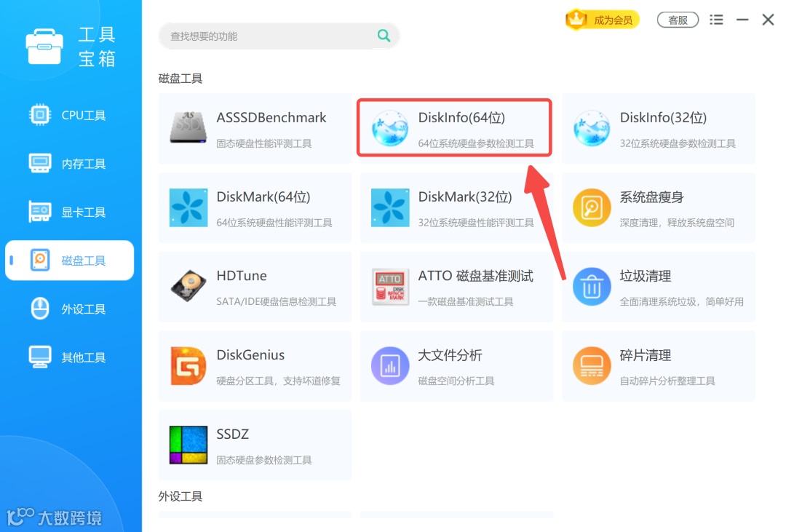786x532 pixels.
Task: Click the 外设工具 mouse icon
Action: pyautogui.click(x=39, y=309)
